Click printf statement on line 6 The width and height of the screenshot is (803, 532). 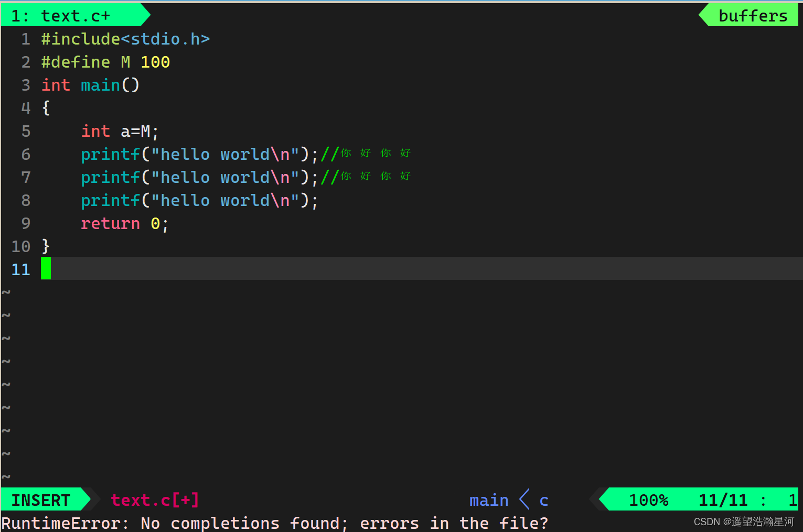coord(199,154)
